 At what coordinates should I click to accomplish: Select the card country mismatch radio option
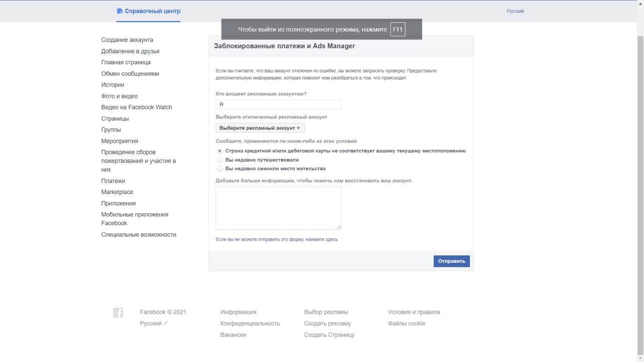(219, 151)
